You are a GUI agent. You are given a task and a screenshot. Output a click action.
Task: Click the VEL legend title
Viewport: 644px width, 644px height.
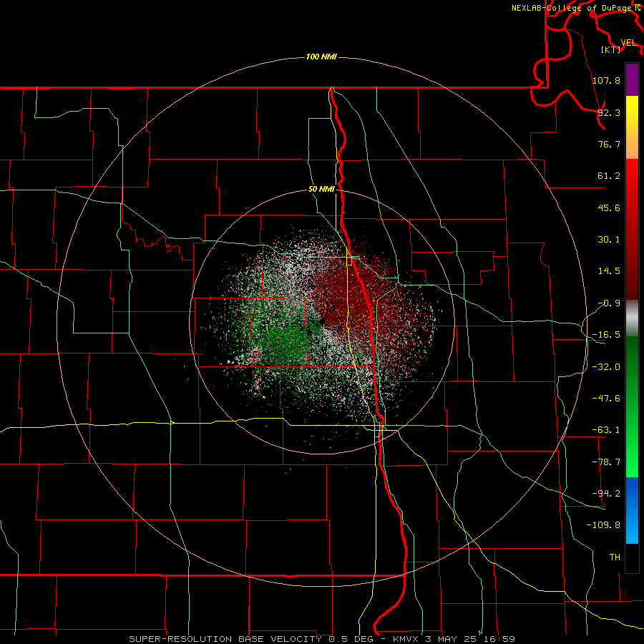628,43
